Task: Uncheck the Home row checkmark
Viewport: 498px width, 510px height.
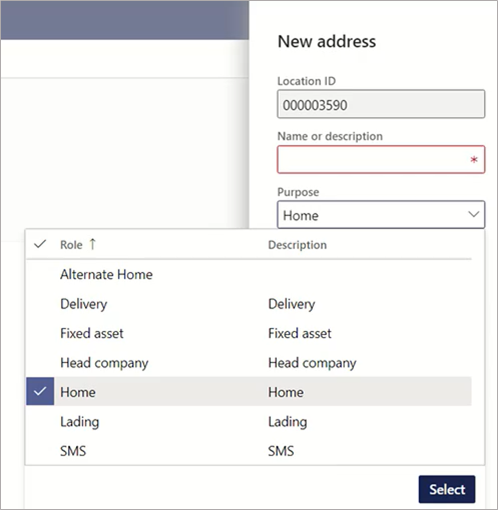Action: 40,391
